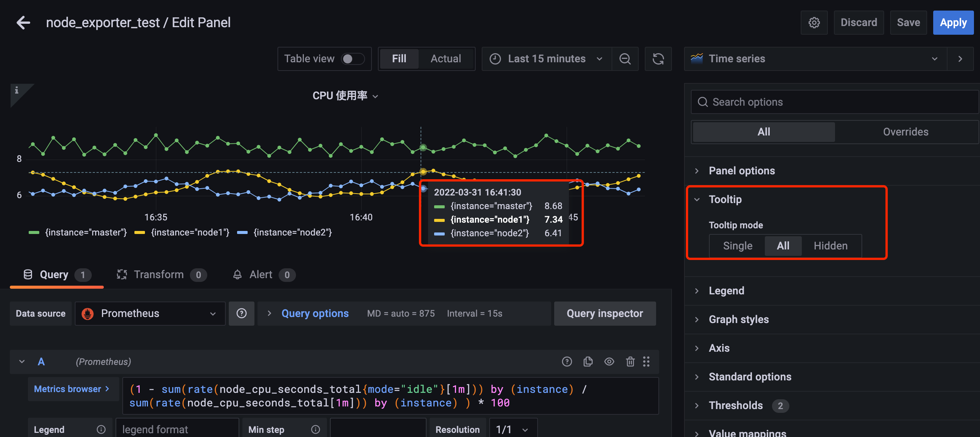The width and height of the screenshot is (980, 437).
Task: Open the dashboard settings gear icon
Action: pos(814,22)
